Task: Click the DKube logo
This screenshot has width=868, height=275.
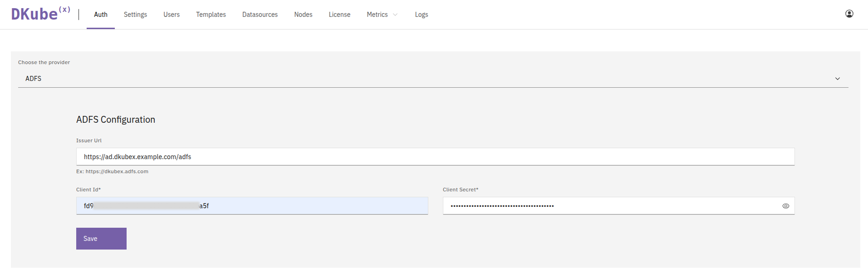Action: pos(40,14)
